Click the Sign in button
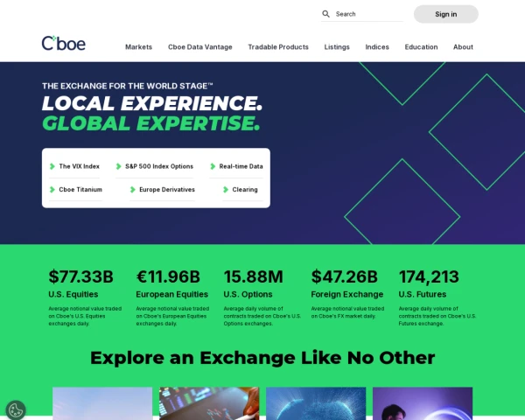This screenshot has height=420, width=525. tap(446, 14)
